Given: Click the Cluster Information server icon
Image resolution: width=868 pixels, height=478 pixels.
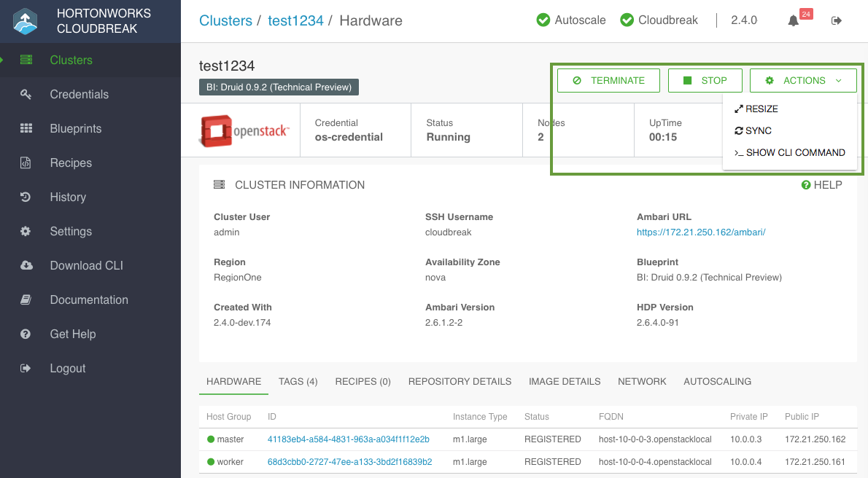Looking at the screenshot, I should [220, 185].
